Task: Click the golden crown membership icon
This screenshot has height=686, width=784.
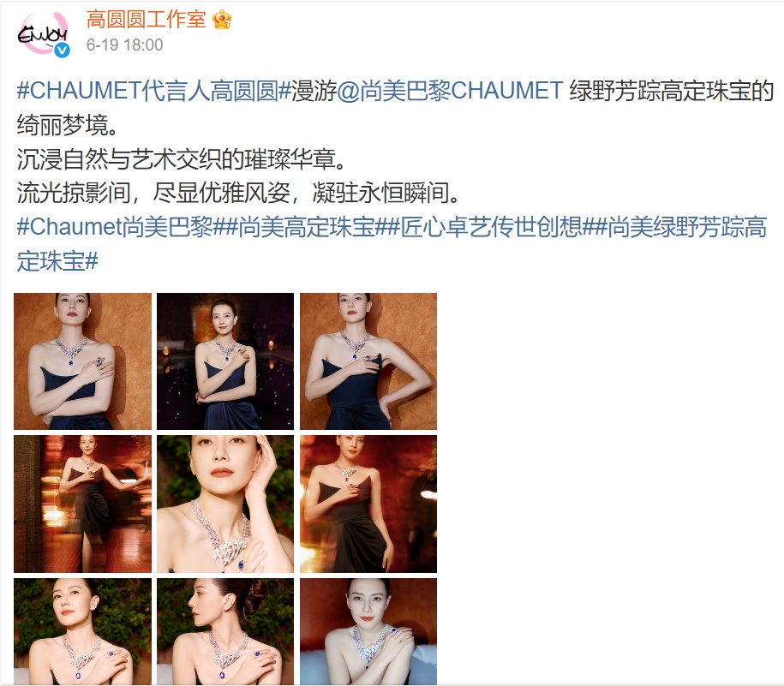Action: 222,20
